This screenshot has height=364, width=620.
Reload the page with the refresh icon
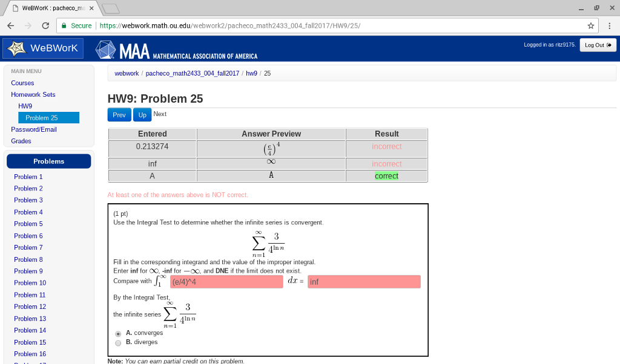coord(47,26)
